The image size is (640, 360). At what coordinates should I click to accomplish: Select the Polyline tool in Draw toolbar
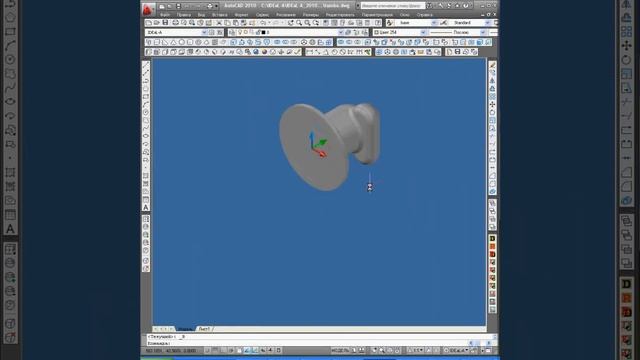(146, 81)
